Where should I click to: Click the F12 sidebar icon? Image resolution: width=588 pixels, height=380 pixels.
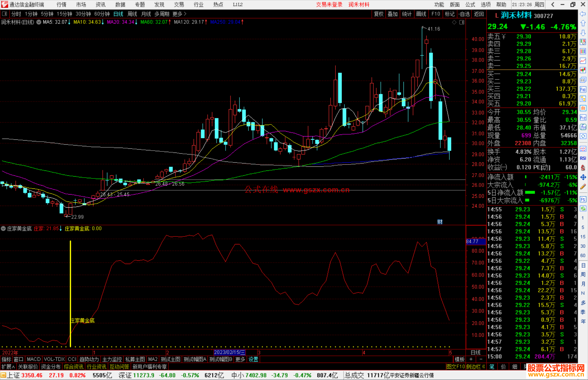583,118
